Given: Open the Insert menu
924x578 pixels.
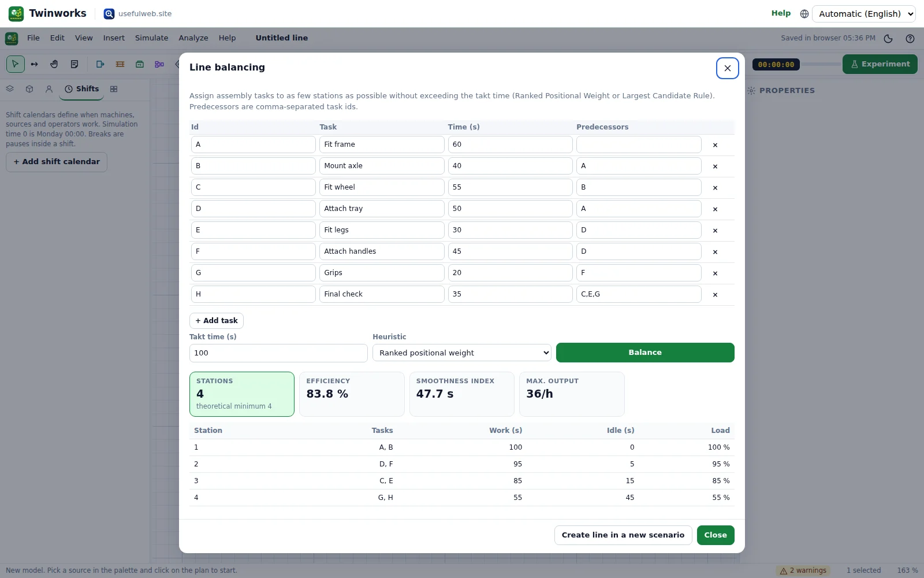Looking at the screenshot, I should tap(114, 38).
